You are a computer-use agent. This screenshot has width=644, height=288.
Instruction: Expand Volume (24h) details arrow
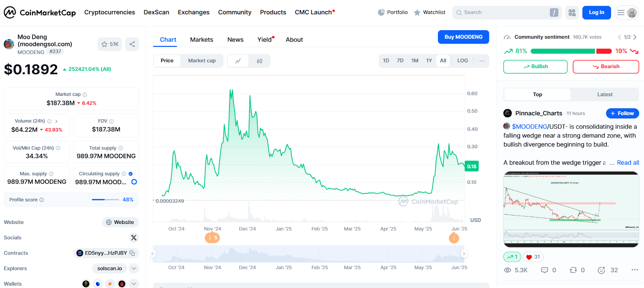click(56, 121)
